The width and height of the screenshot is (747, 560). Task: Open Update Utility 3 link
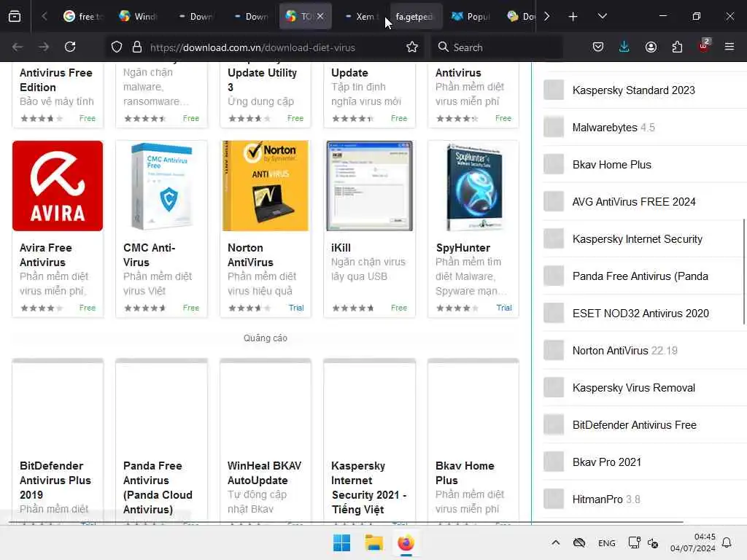262,80
